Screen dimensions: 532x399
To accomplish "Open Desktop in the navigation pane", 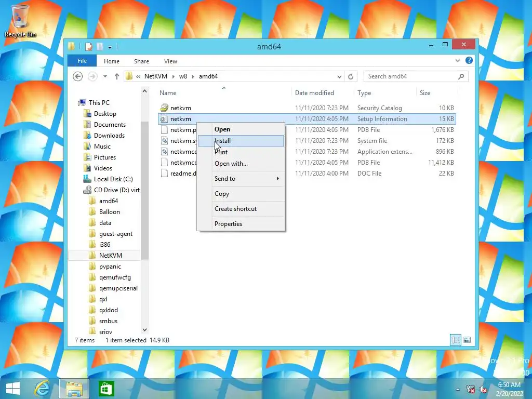I will [x=105, y=114].
